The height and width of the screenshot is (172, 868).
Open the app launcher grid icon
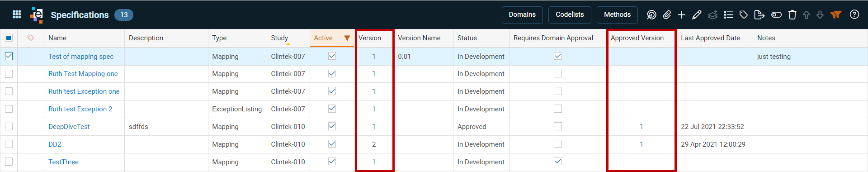coord(17,14)
